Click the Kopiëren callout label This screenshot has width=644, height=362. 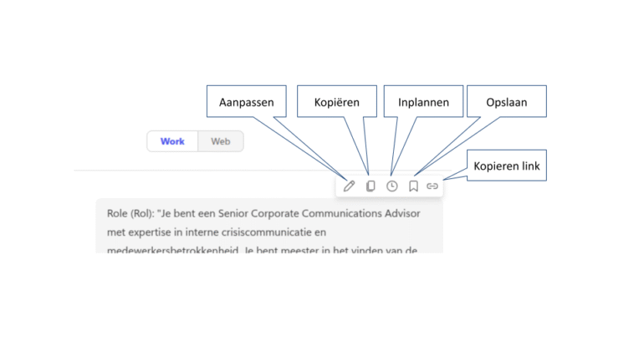point(336,102)
